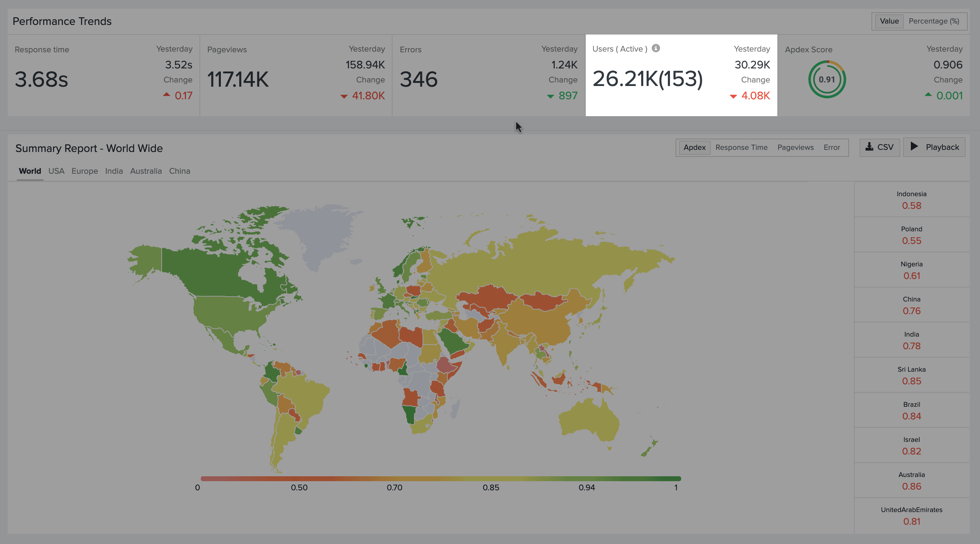Click the red down arrow beside 4.08K
Image resolution: width=980 pixels, height=544 pixels.
733,96
